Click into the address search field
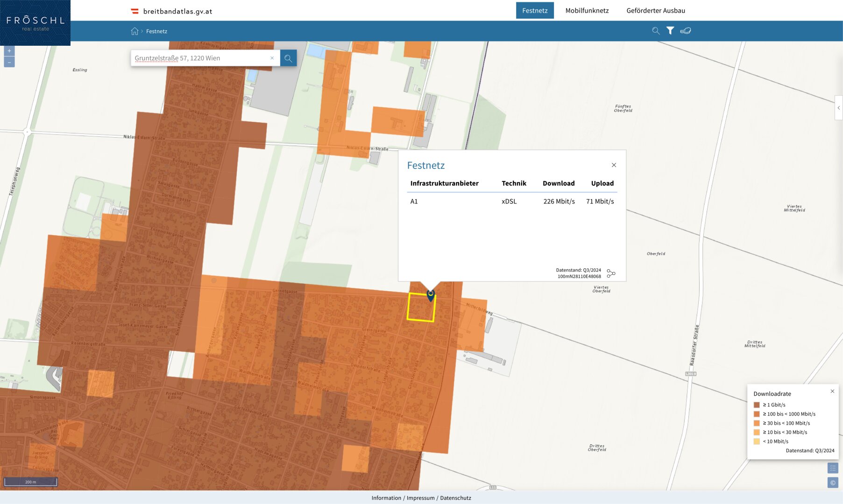The width and height of the screenshot is (843, 504). [x=201, y=58]
